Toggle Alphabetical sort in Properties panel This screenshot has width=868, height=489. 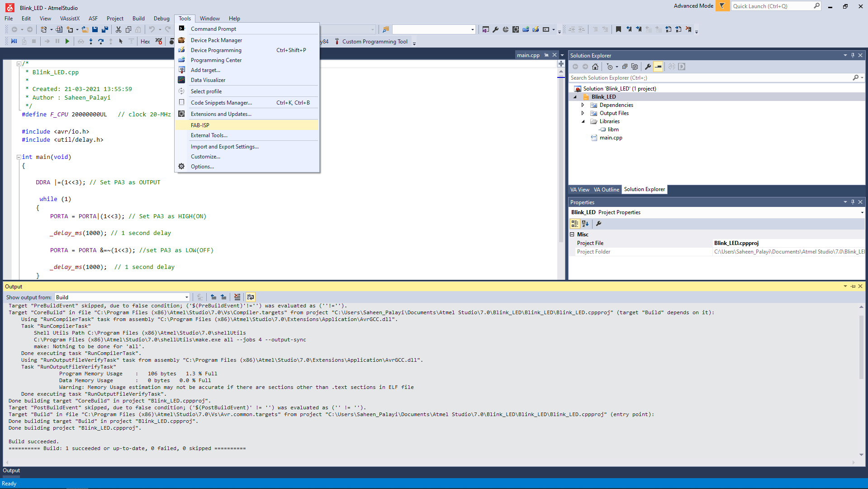pyautogui.click(x=585, y=224)
